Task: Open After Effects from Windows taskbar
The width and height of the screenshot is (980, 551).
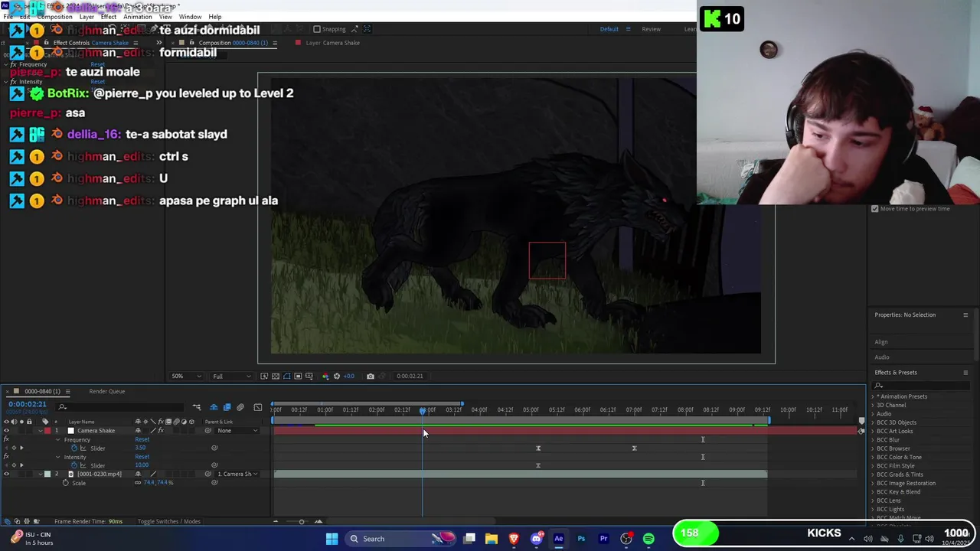Action: (x=559, y=539)
